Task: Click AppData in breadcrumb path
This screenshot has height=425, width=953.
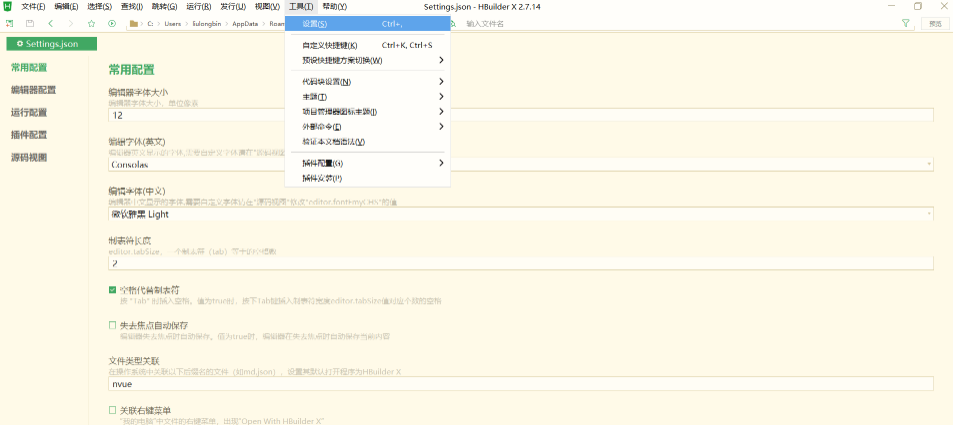Action: (x=246, y=24)
